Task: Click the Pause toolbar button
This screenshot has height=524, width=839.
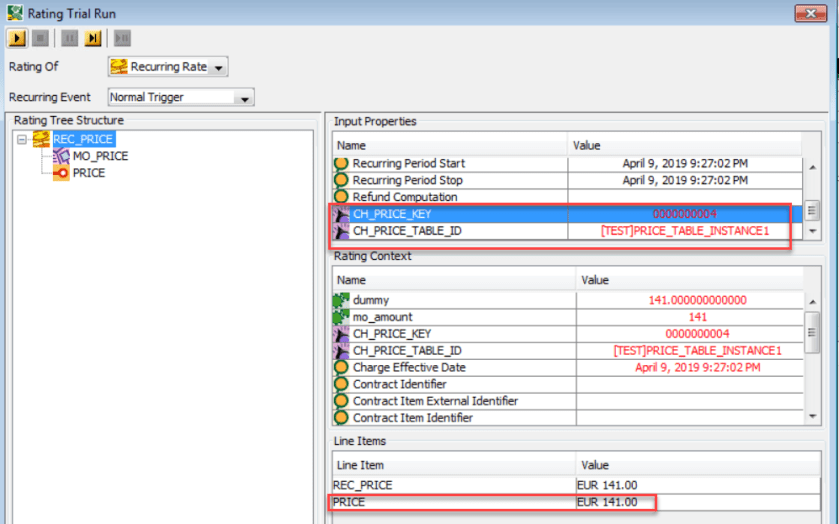Action: 70,38
